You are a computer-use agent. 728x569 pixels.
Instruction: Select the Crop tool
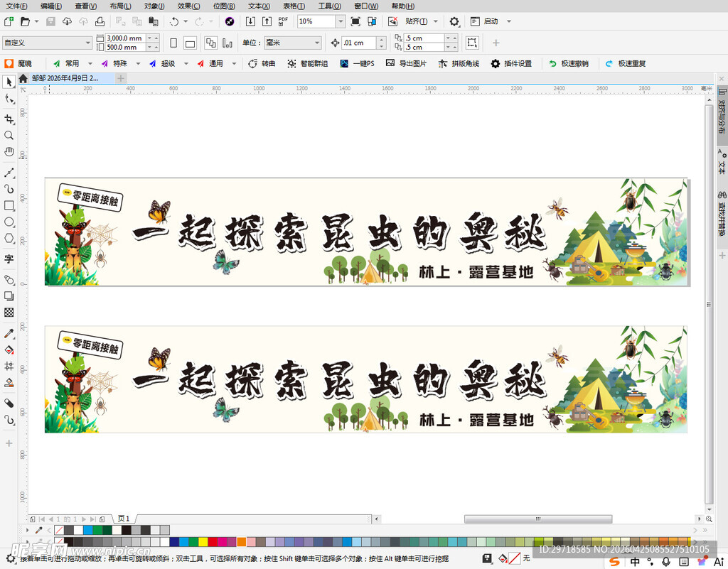9,119
